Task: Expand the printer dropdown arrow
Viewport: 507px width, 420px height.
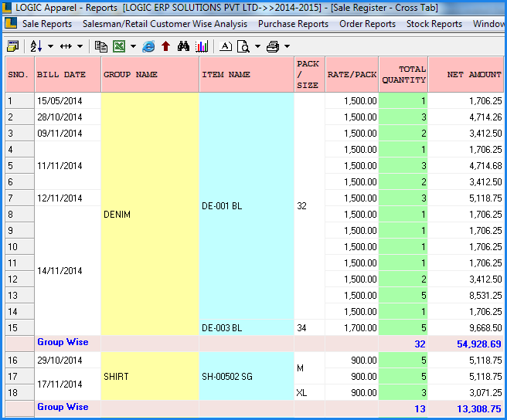Action: tap(288, 46)
